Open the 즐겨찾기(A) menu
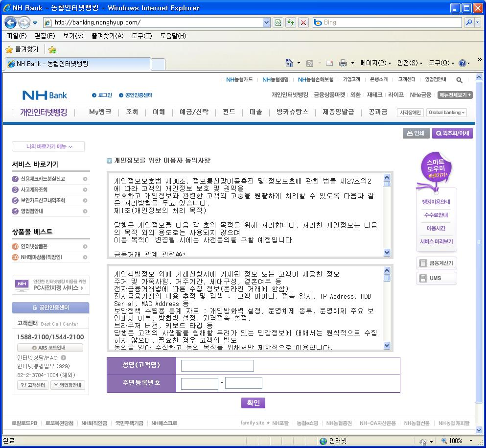Image resolution: width=486 pixels, height=448 pixels. pos(108,36)
